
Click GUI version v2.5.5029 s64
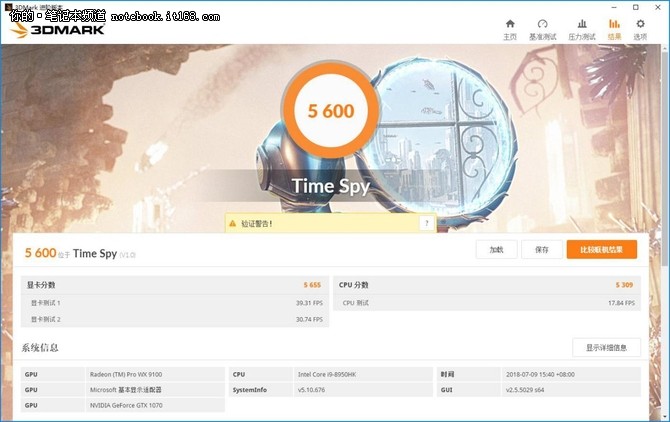[x=525, y=390]
